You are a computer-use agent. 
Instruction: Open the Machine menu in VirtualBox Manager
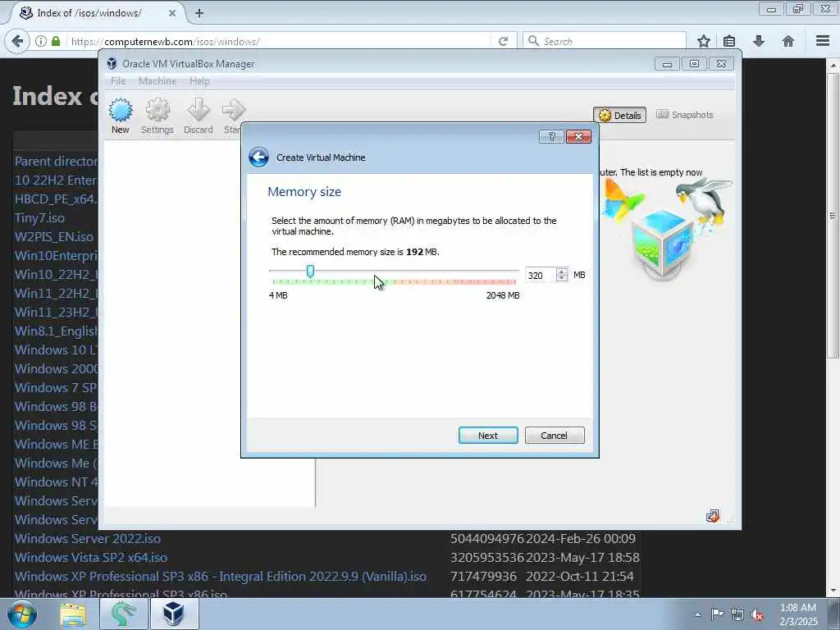(x=157, y=81)
